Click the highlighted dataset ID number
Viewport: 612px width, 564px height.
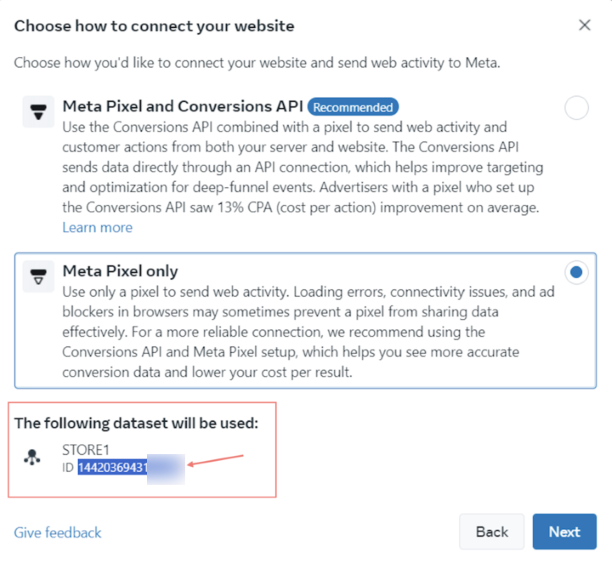pos(112,468)
